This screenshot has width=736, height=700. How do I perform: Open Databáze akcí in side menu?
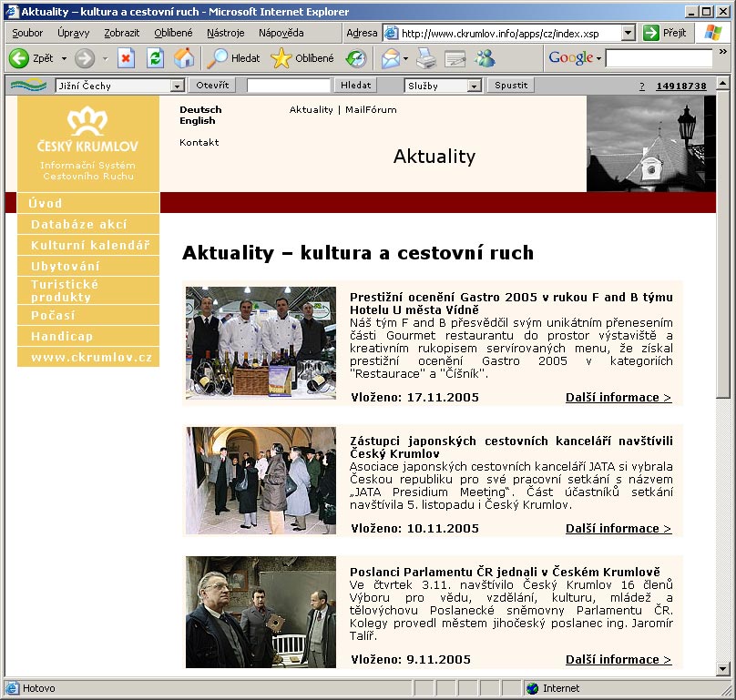click(88, 224)
